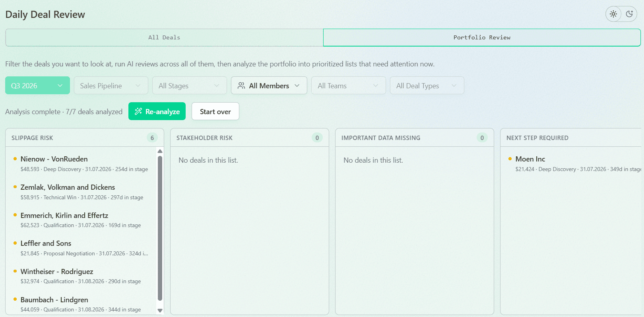Image resolution: width=644 pixels, height=317 pixels.
Task: Click the magic wand icon in Re-analyze
Action: pos(138,111)
